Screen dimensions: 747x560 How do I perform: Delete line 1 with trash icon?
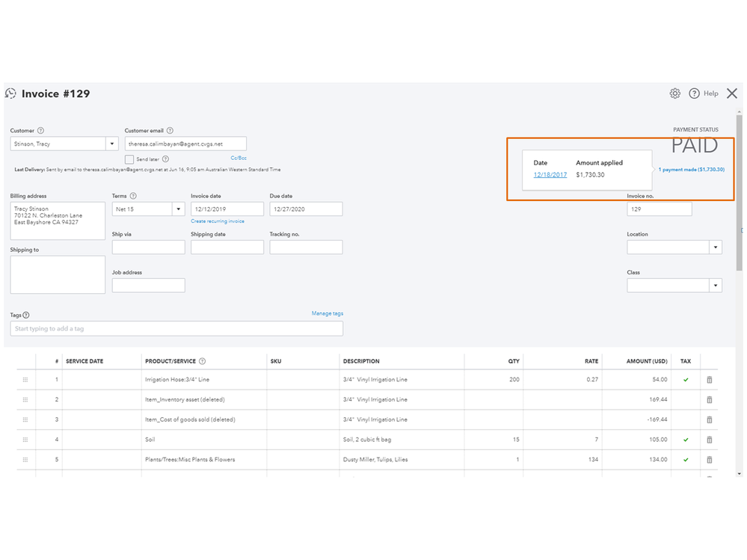pyautogui.click(x=709, y=380)
